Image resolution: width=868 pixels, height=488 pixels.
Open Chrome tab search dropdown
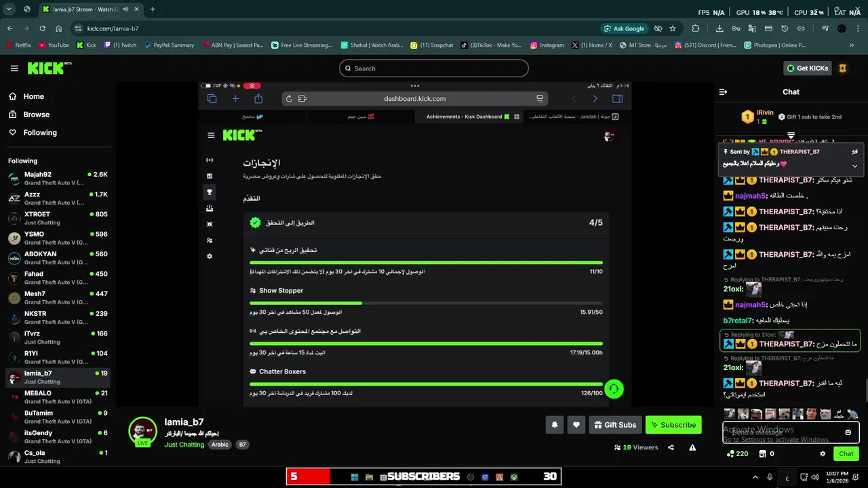(9, 9)
